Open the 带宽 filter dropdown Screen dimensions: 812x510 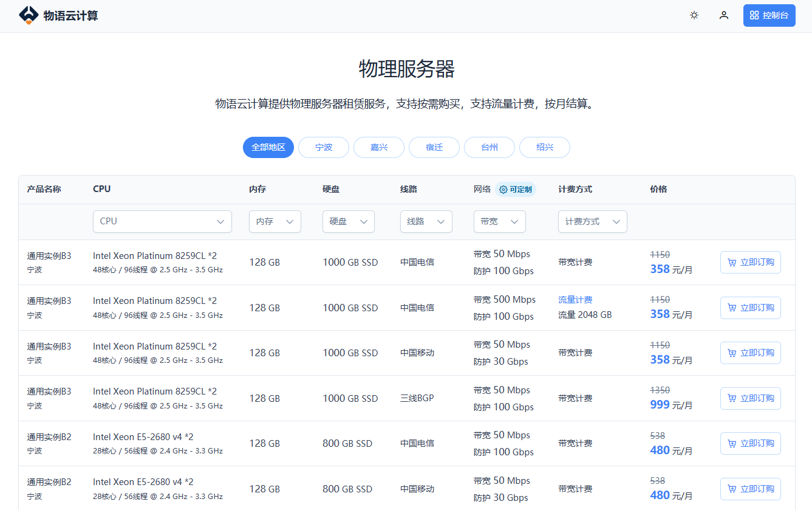coord(500,221)
